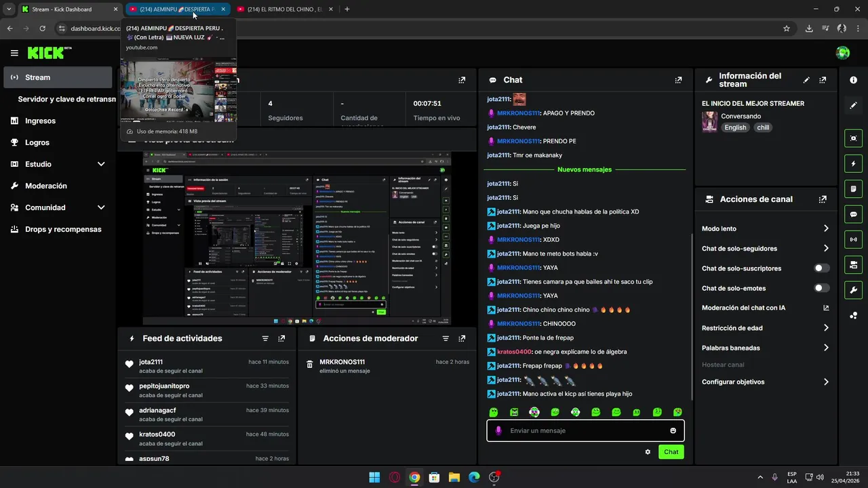
Task: Pick the first green blob emote
Action: coord(494,412)
